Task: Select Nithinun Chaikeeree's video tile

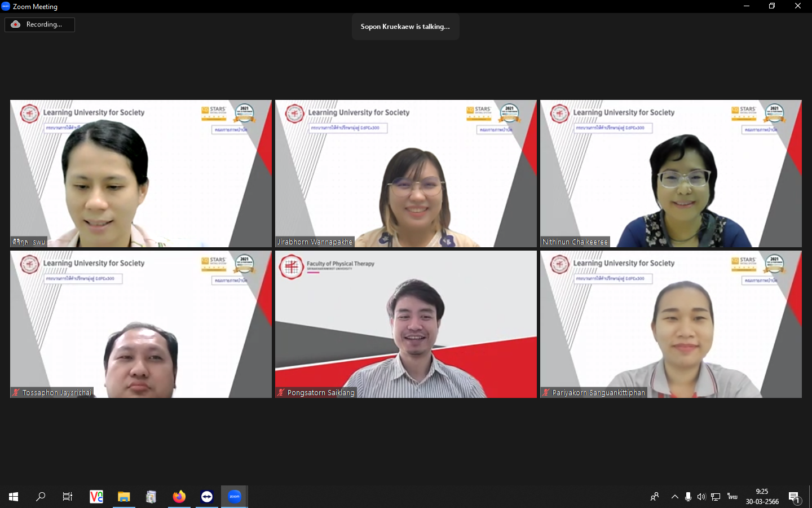Action: pos(670,173)
